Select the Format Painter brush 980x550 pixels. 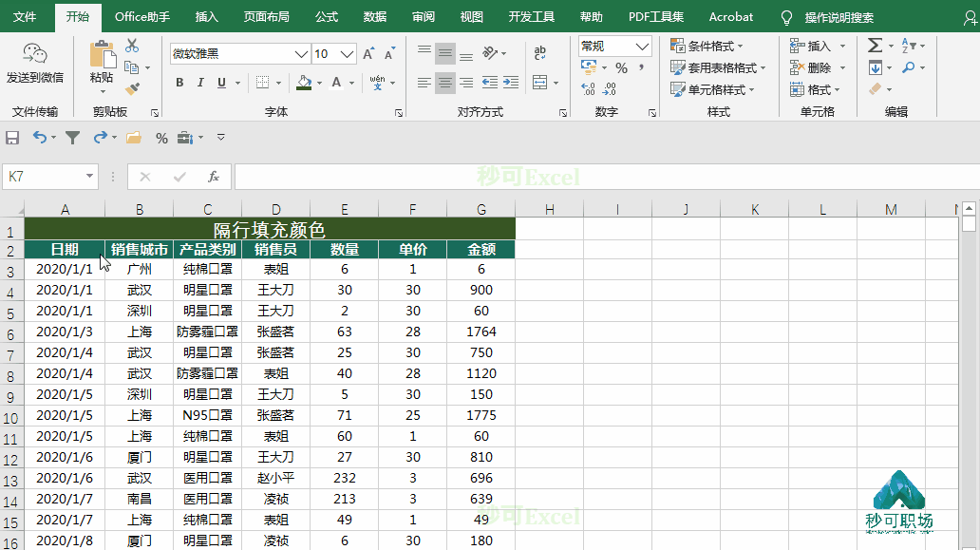pos(132,88)
